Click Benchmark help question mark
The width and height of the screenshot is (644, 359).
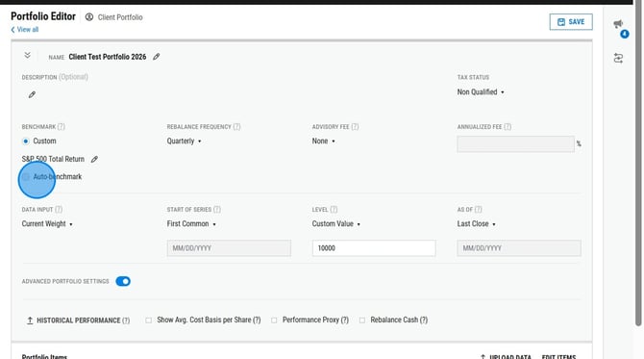pos(62,127)
